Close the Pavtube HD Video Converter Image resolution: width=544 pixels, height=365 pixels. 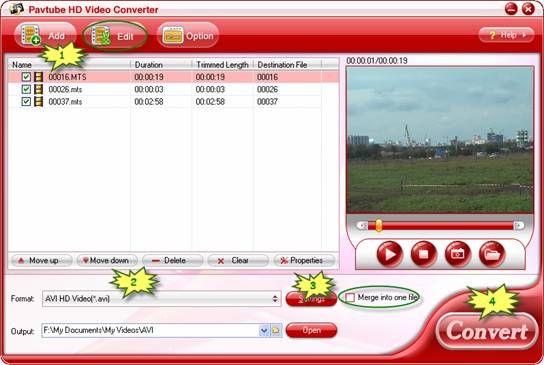pos(528,9)
